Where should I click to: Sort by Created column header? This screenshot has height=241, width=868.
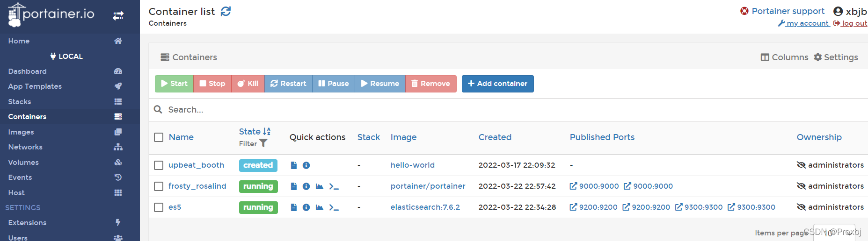coord(495,137)
